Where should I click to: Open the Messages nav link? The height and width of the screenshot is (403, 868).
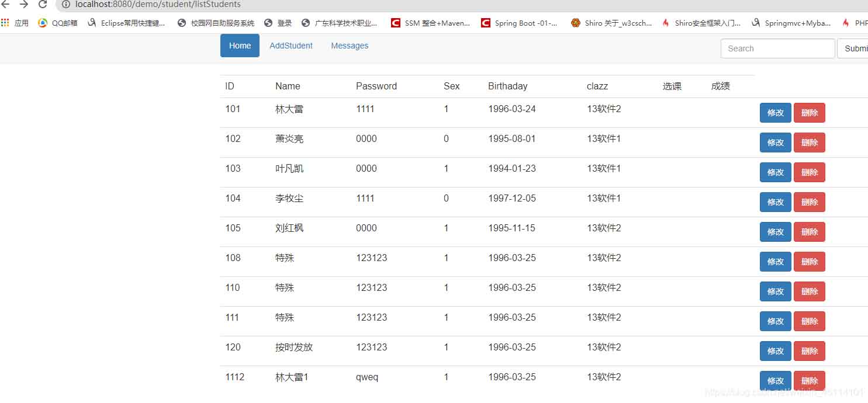pyautogui.click(x=350, y=46)
